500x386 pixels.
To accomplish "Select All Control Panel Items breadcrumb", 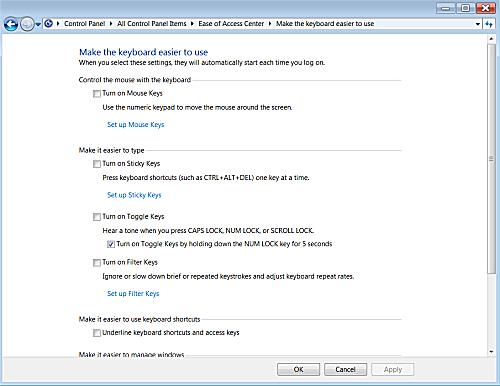I will 152,24.
